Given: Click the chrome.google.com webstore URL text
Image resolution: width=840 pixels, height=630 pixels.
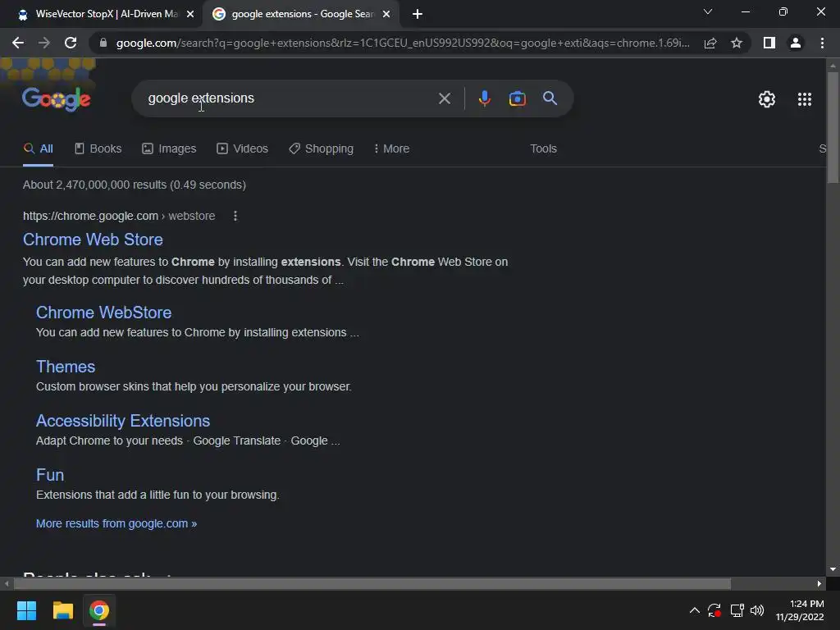Looking at the screenshot, I should (x=119, y=216).
